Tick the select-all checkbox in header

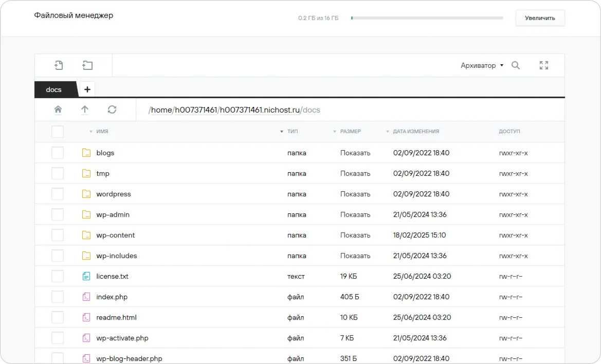point(58,132)
